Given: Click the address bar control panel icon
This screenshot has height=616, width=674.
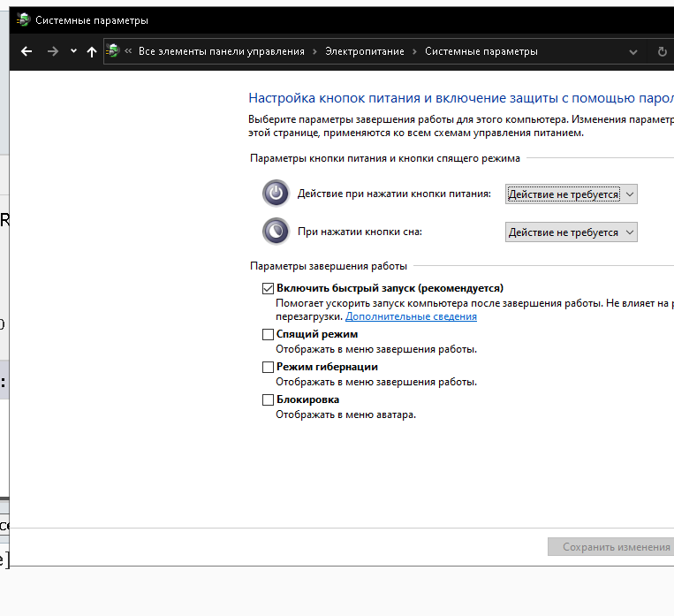Looking at the screenshot, I should point(113,51).
